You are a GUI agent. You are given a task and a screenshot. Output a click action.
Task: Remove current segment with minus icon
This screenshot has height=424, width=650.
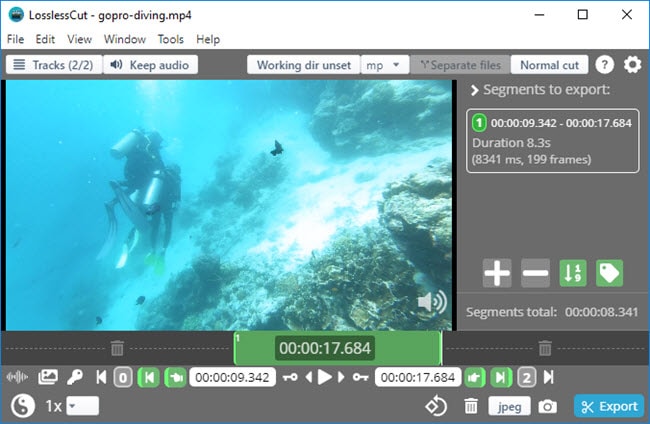(x=535, y=273)
